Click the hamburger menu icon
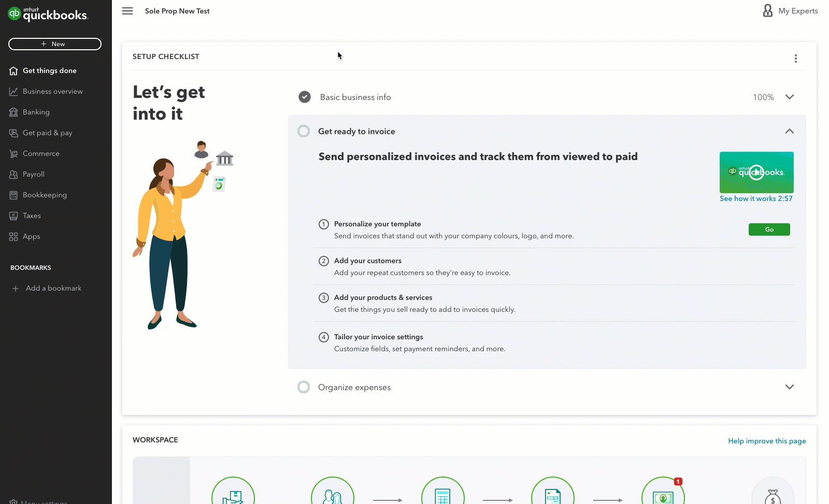 (127, 11)
